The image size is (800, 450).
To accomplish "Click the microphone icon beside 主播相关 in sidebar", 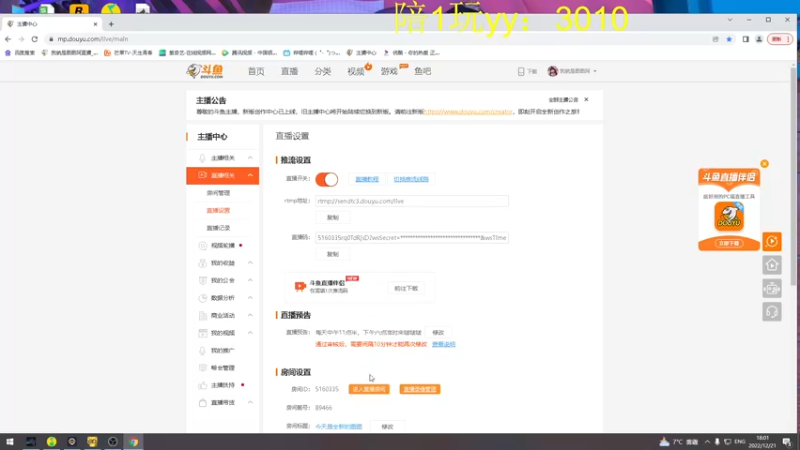I will click(203, 158).
